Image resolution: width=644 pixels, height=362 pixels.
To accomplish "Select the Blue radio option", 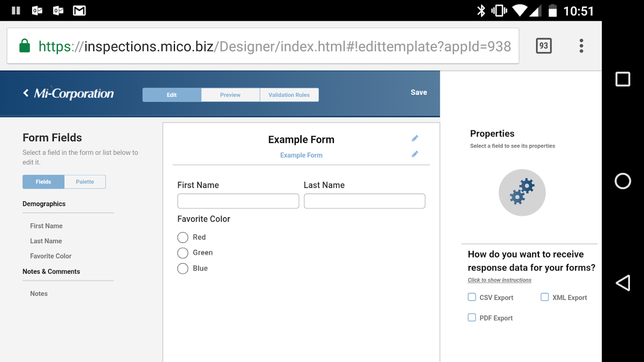I will 183,268.
